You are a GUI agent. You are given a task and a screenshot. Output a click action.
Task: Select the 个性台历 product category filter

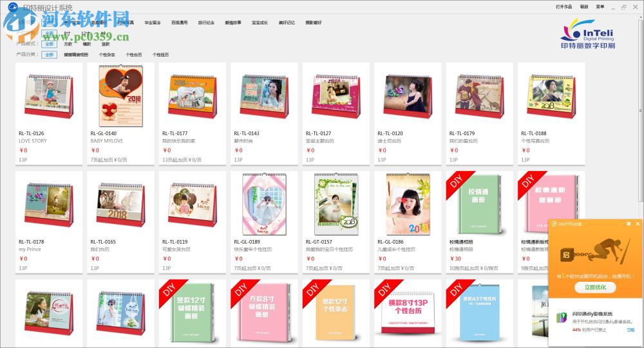click(134, 55)
